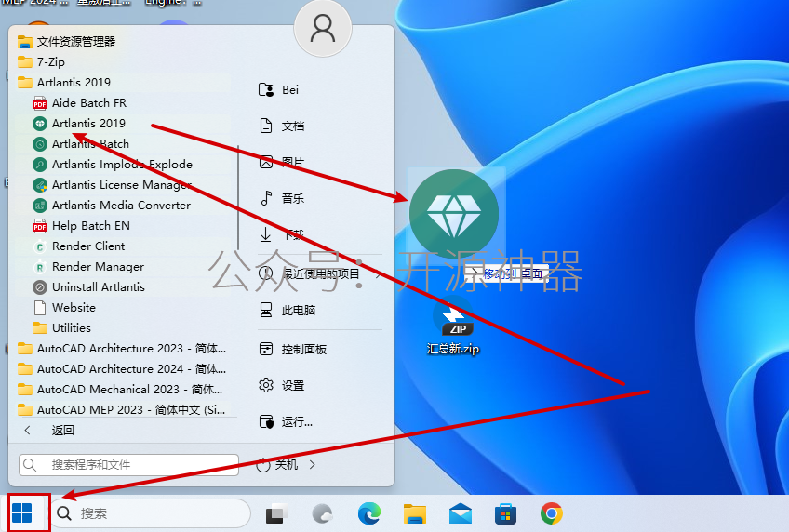Open the user account picture
The image size is (789, 532).
pyautogui.click(x=323, y=28)
